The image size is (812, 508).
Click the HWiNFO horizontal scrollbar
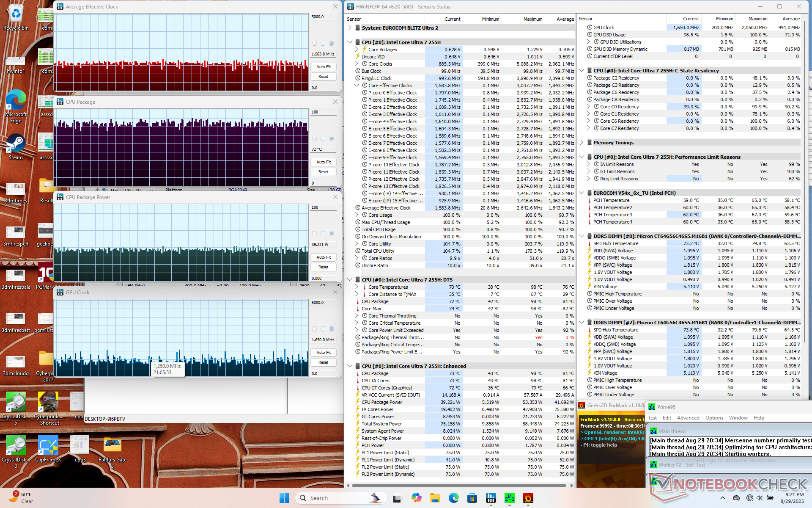[459, 485]
